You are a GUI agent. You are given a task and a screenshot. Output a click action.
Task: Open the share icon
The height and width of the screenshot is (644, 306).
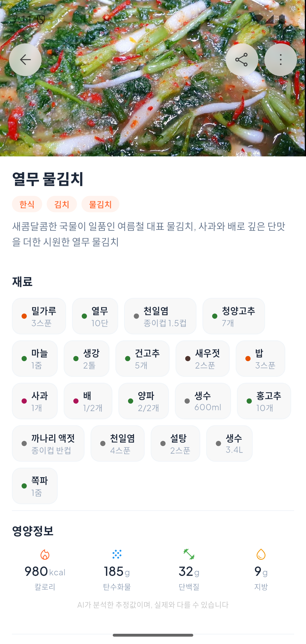(242, 59)
